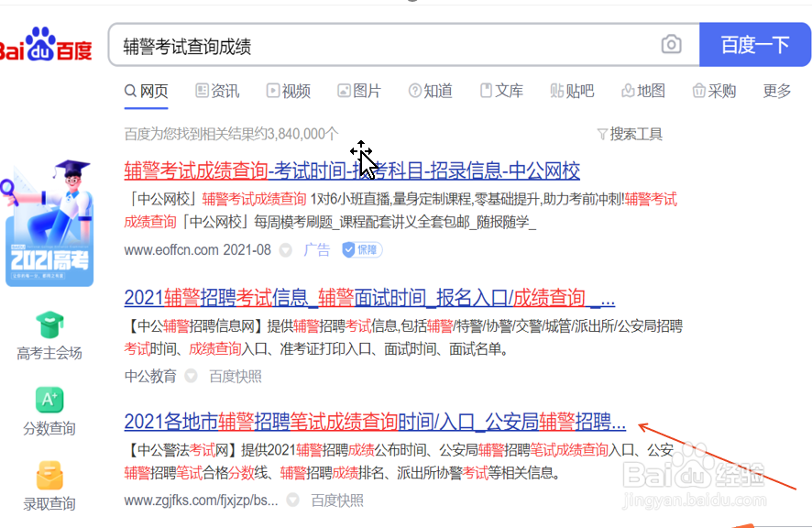Click 中公网校 ad description text
The width and height of the screenshot is (812, 528).
click(x=401, y=210)
